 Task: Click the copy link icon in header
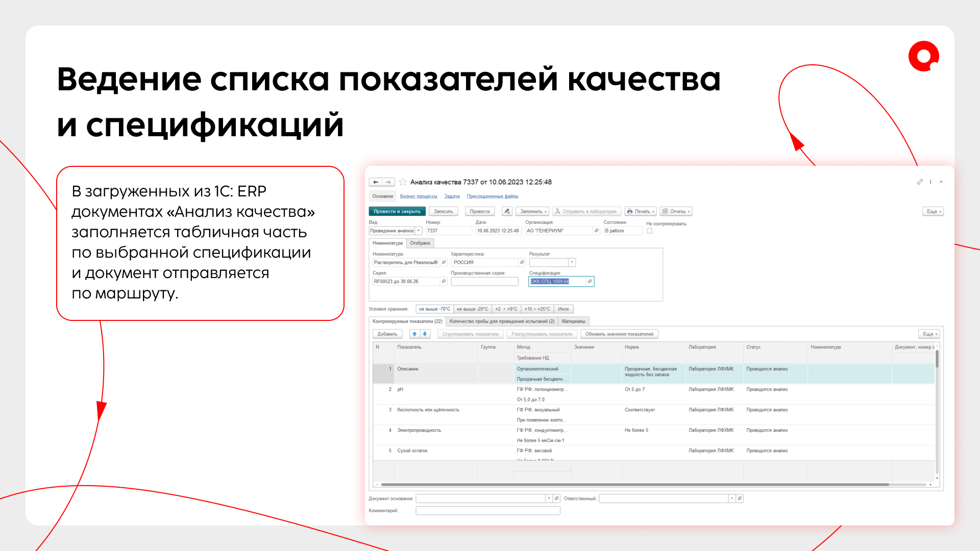(920, 182)
